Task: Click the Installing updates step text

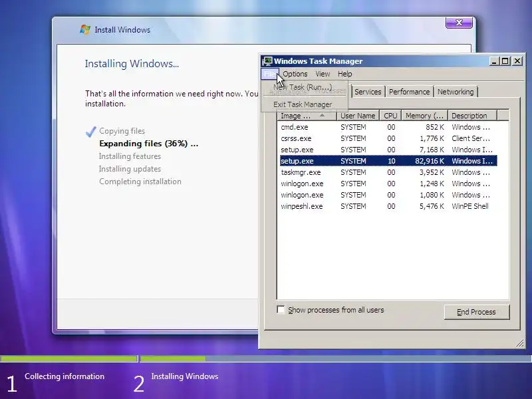Action: (x=130, y=169)
